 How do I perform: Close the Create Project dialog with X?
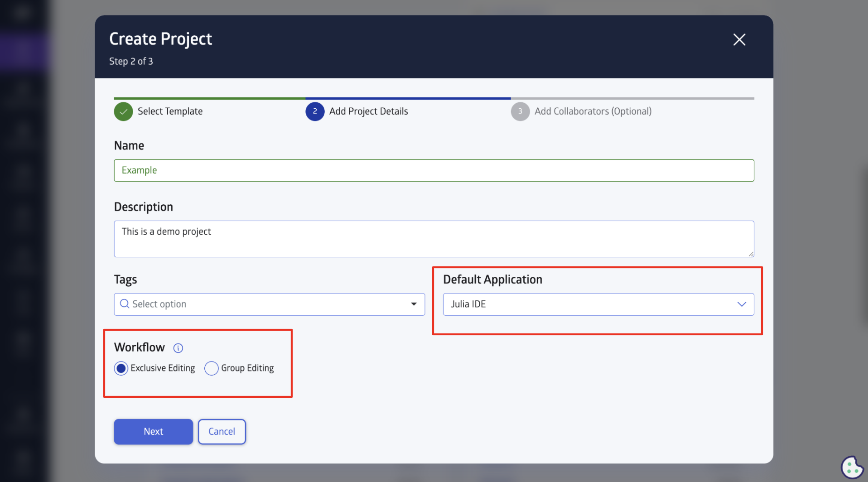point(739,40)
